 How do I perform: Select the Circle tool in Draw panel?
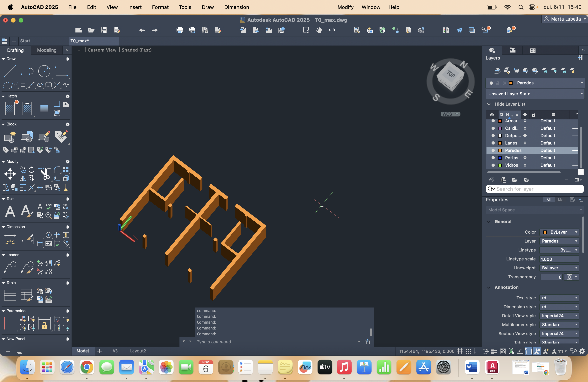point(44,71)
